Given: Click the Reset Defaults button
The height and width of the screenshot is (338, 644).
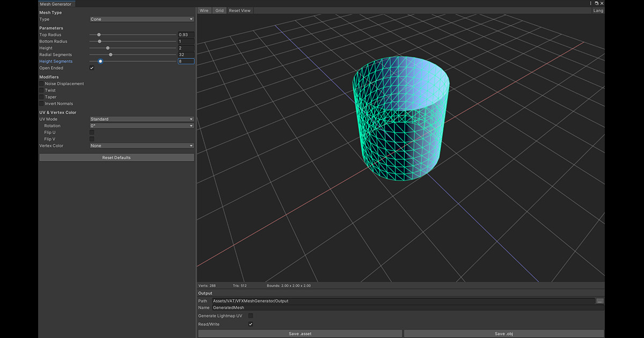Looking at the screenshot, I should (x=116, y=158).
